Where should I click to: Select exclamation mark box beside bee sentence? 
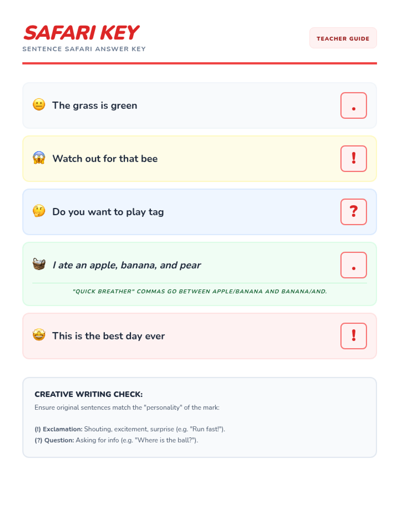[x=353, y=159]
